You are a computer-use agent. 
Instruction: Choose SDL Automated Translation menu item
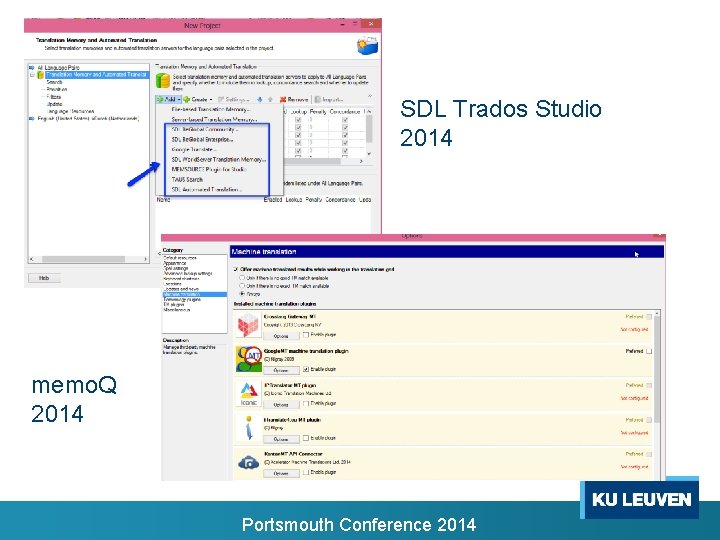pyautogui.click(x=207, y=190)
